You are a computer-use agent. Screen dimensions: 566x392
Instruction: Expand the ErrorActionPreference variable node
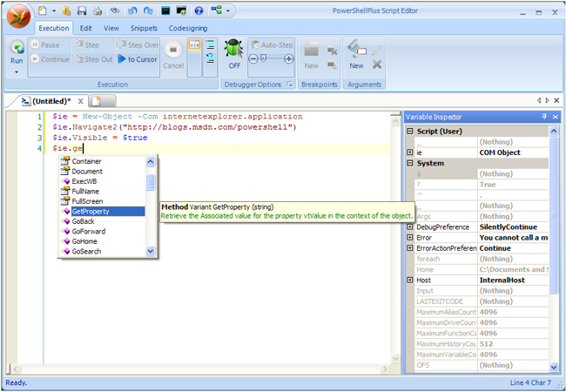pyautogui.click(x=410, y=248)
